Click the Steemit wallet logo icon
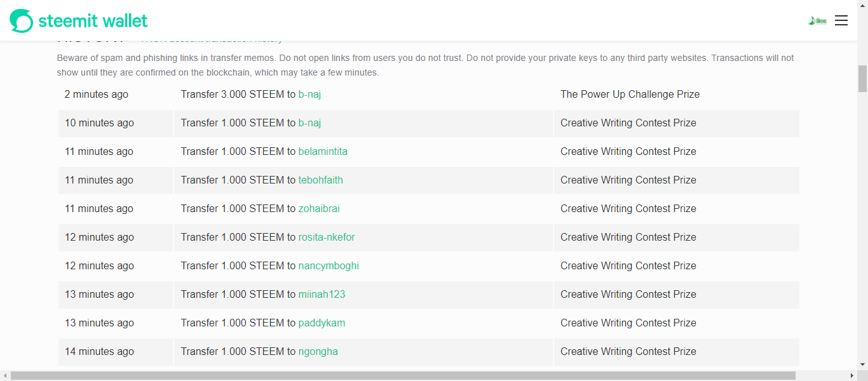Image resolution: width=868 pixels, height=381 pixels. tap(21, 20)
